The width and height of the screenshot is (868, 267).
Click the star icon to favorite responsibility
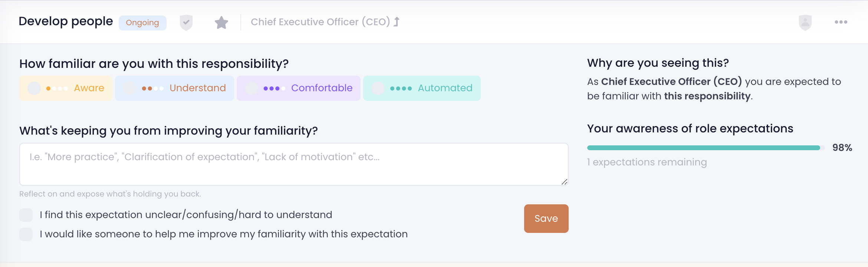[x=221, y=23]
